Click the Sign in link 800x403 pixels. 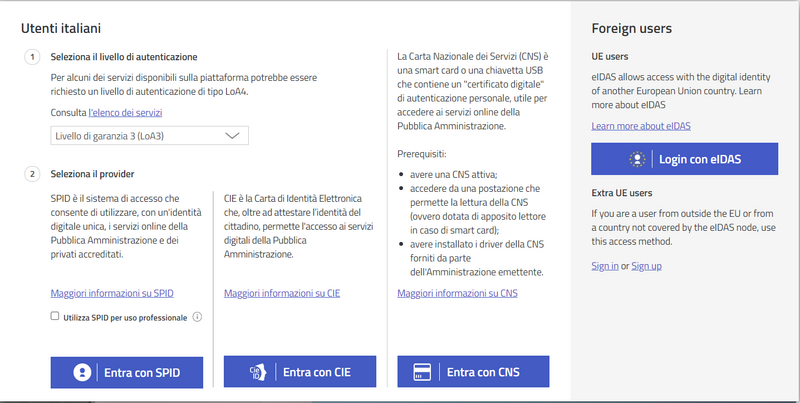click(604, 266)
